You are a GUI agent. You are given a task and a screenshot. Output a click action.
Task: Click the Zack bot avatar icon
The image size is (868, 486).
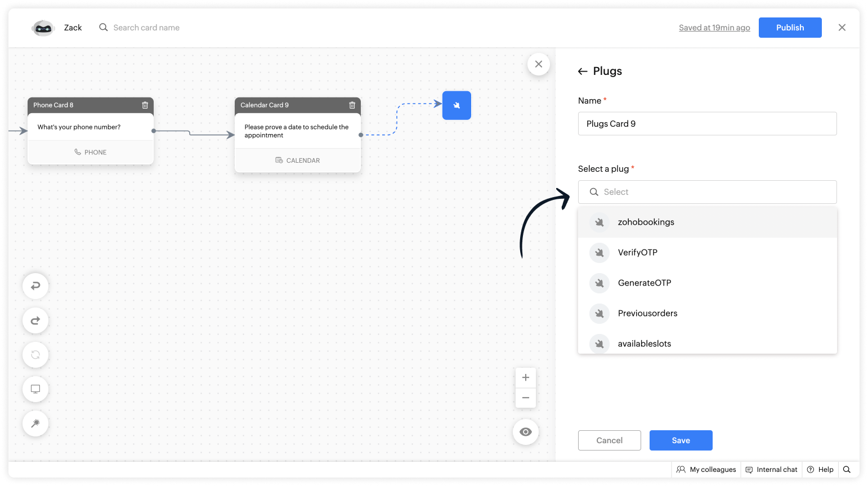coord(43,28)
